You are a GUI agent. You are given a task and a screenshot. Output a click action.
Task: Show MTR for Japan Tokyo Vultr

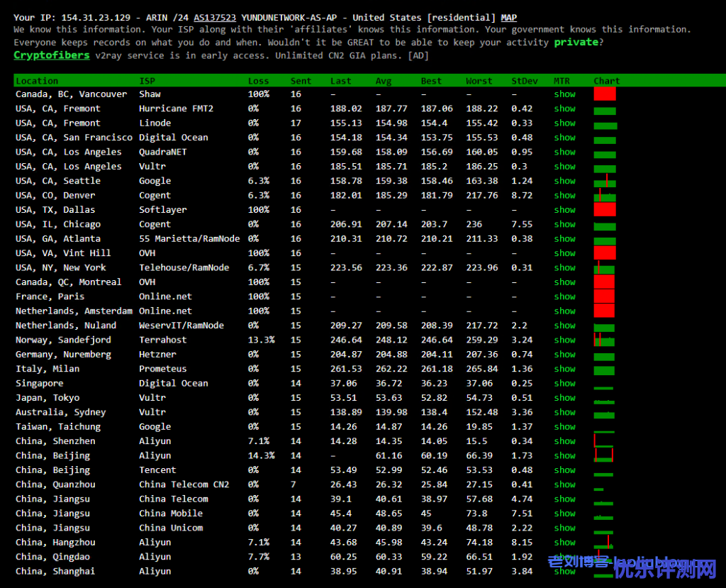click(x=564, y=398)
